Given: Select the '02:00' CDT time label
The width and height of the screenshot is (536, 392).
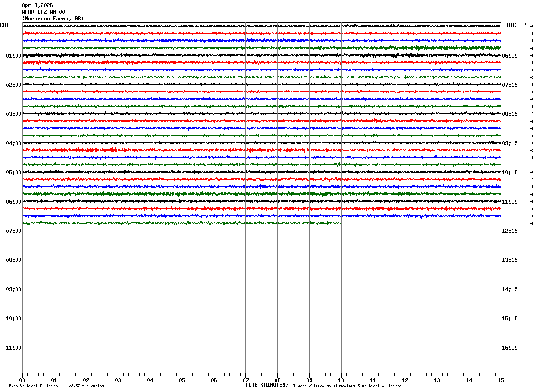Looking at the screenshot, I should click(14, 85).
